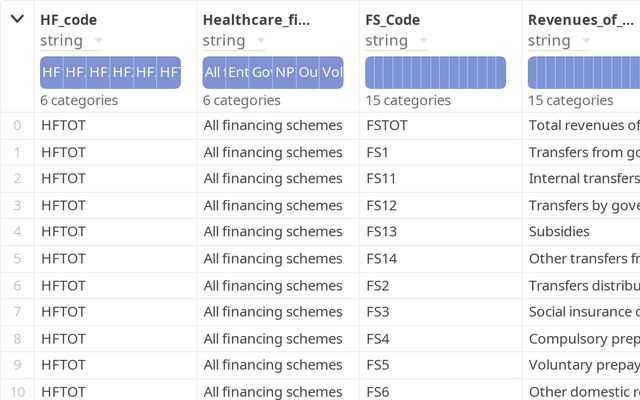Viewport: 640px width, 400px height.
Task: Select 'All' category bar in Healthcare histogram
Action: tap(213, 72)
